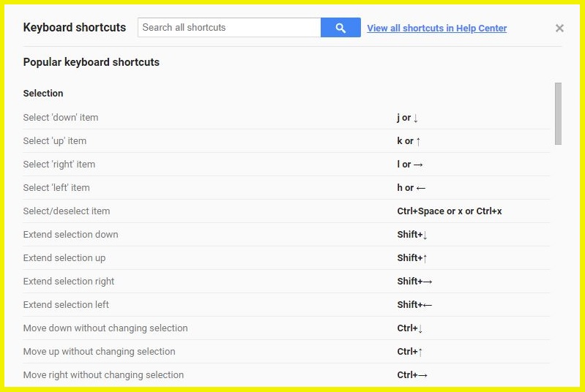Click Move right without changing selection
The height and width of the screenshot is (392, 585).
[286, 375]
